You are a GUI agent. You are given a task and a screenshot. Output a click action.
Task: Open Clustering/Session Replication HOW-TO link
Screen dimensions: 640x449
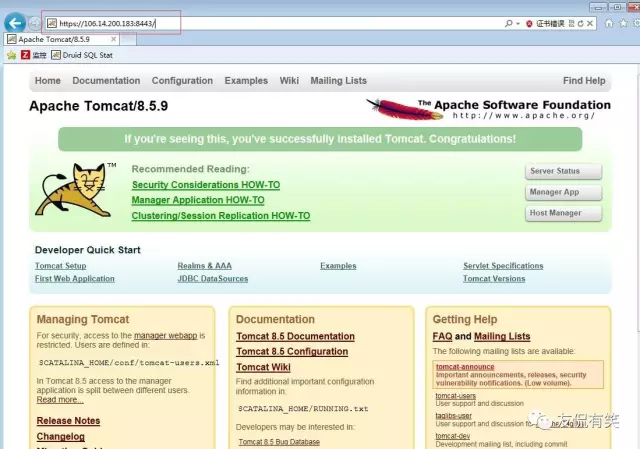click(221, 216)
